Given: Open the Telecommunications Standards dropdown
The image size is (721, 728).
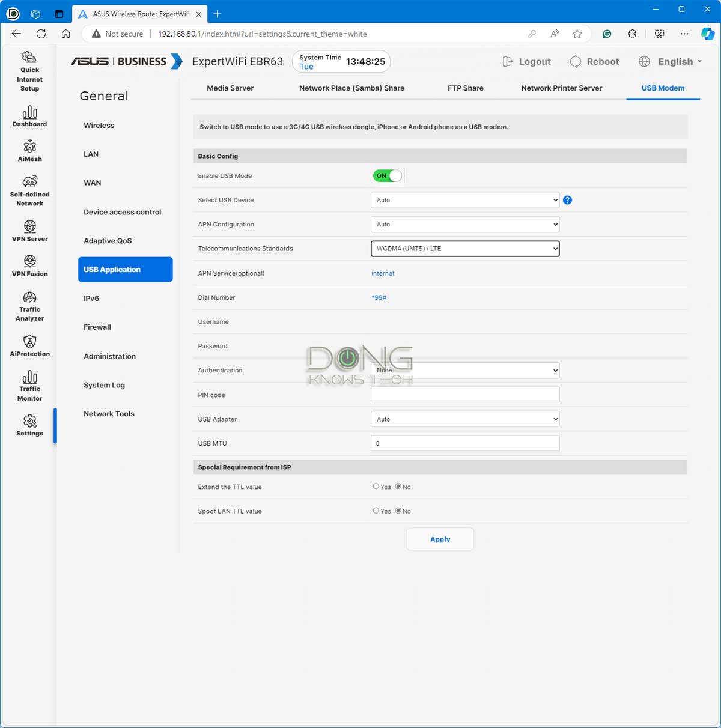Looking at the screenshot, I should click(465, 248).
